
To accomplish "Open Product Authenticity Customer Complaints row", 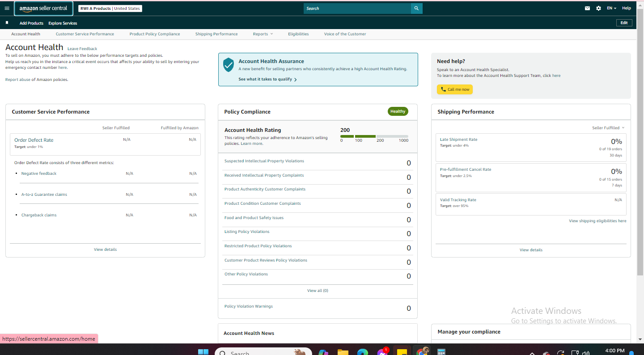I will [318, 191].
